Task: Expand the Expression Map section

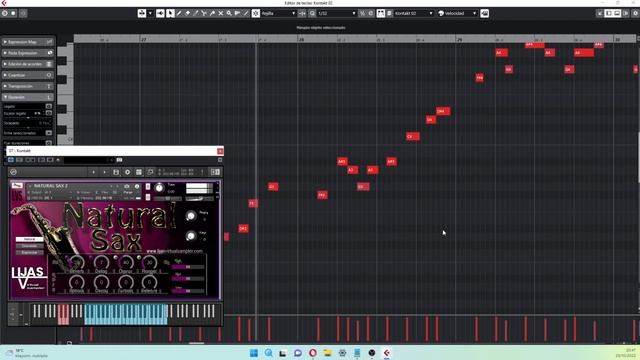Action: [28, 42]
